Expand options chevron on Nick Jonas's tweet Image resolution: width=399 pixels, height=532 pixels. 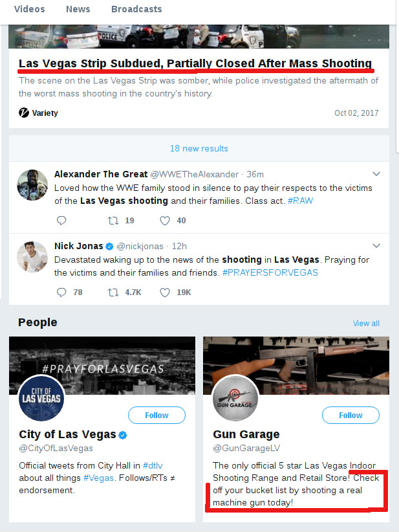coord(376,246)
